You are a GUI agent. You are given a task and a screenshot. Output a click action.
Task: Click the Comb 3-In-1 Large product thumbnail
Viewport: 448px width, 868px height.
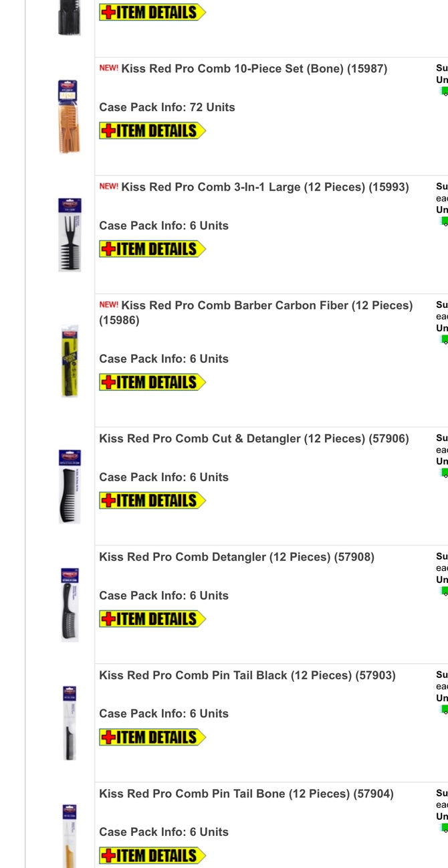point(69,234)
